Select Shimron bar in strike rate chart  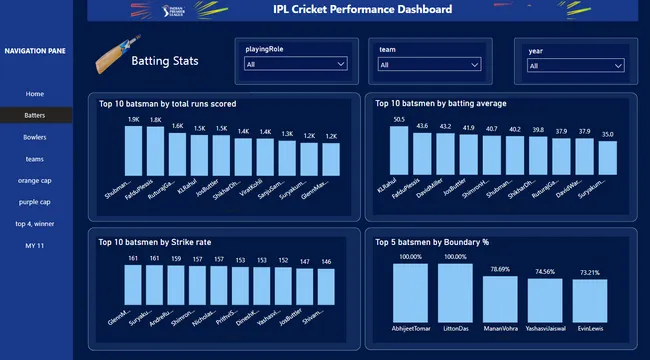(197, 286)
